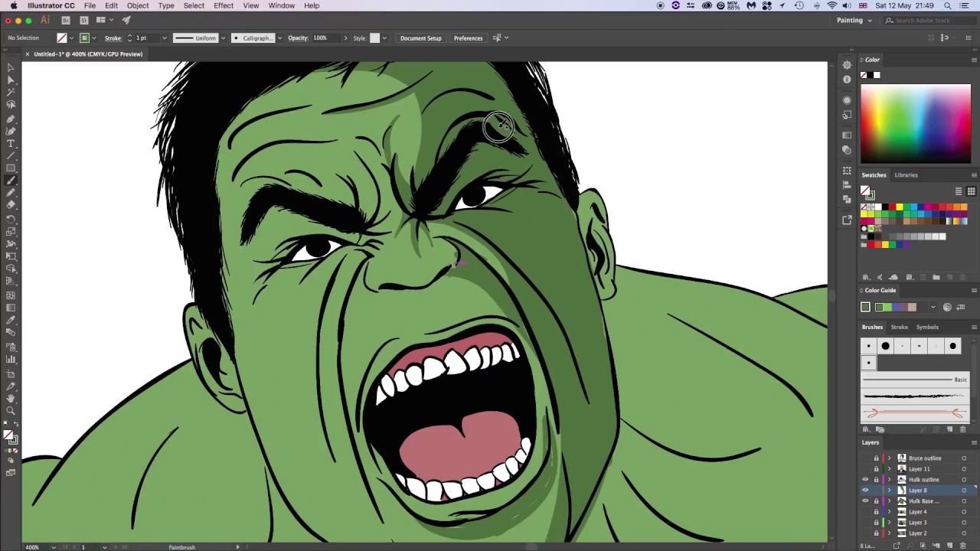Open the Window menu
This screenshot has width=980, height=551.
[x=281, y=5]
